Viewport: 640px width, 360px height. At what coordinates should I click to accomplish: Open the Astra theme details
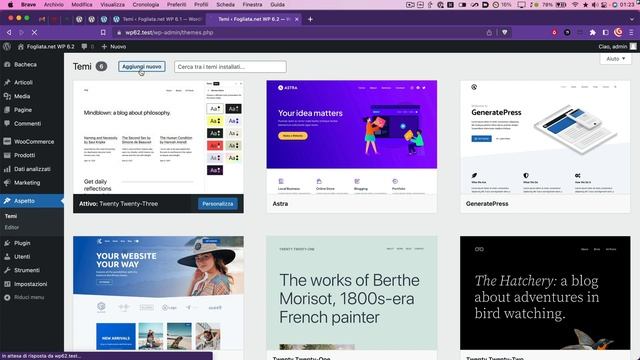[351, 146]
